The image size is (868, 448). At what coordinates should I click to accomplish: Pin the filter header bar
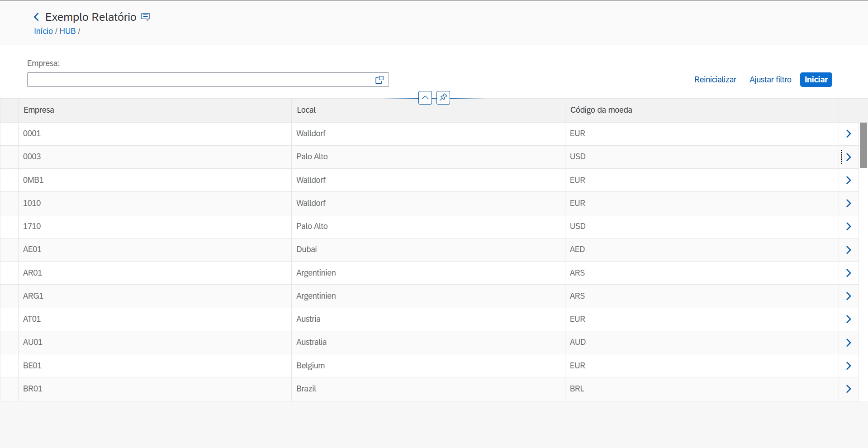point(443,97)
